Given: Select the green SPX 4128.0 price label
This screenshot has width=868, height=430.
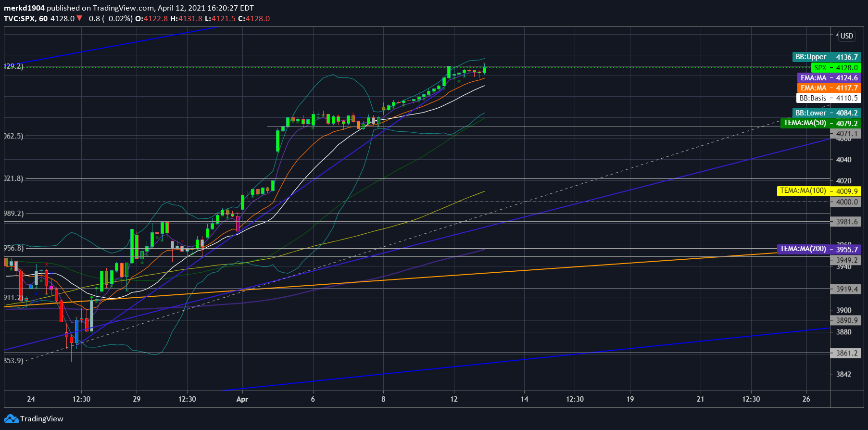Looking at the screenshot, I should pos(836,67).
